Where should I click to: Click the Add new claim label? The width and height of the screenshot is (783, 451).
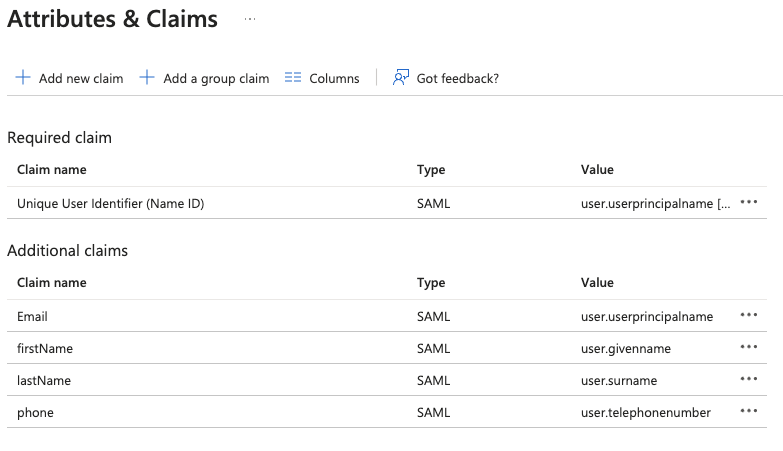(x=81, y=78)
